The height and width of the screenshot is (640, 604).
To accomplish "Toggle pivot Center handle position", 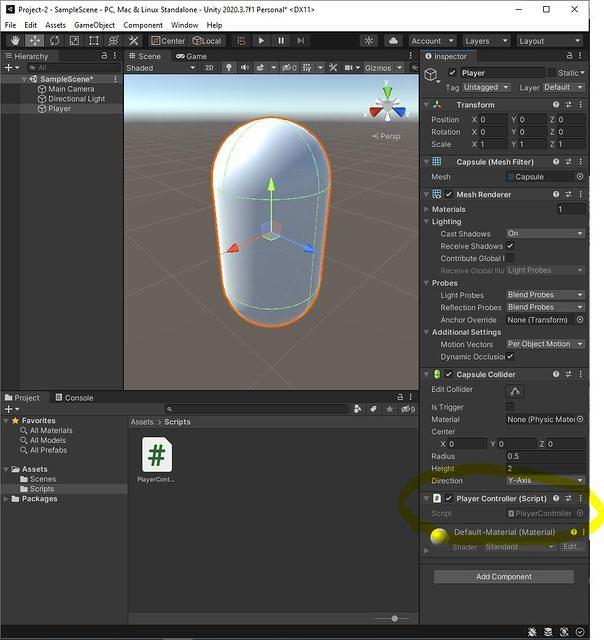I will pyautogui.click(x=168, y=41).
